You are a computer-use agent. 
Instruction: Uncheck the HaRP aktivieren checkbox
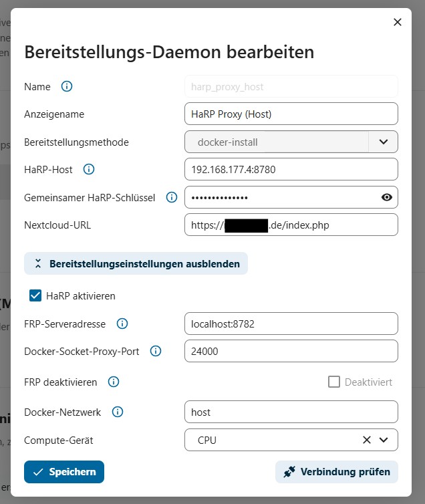coord(36,295)
